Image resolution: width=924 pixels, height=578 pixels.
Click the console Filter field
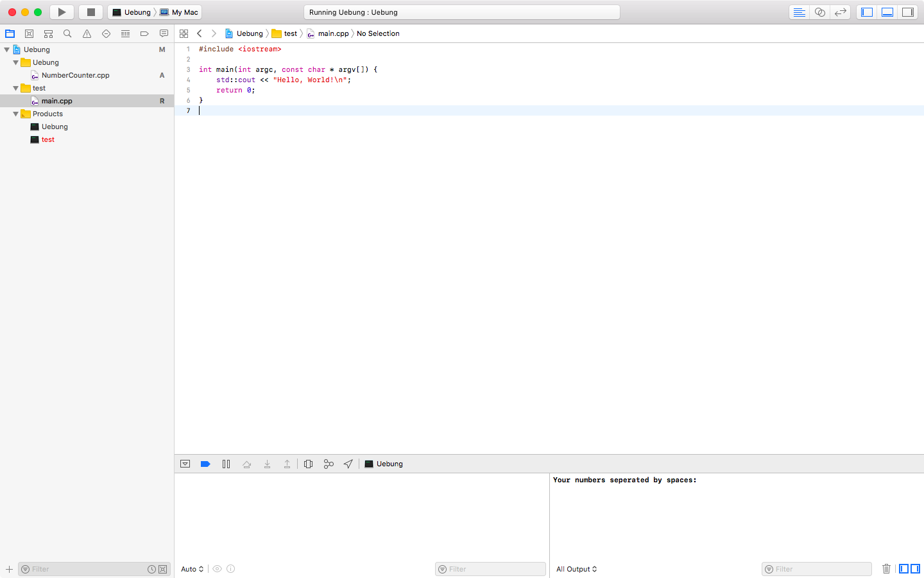[x=817, y=569]
